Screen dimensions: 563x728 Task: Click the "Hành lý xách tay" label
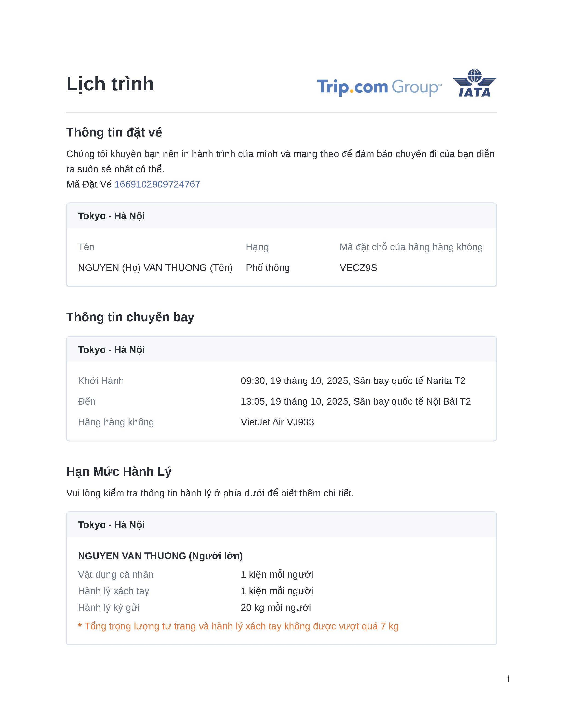pyautogui.click(x=113, y=591)
